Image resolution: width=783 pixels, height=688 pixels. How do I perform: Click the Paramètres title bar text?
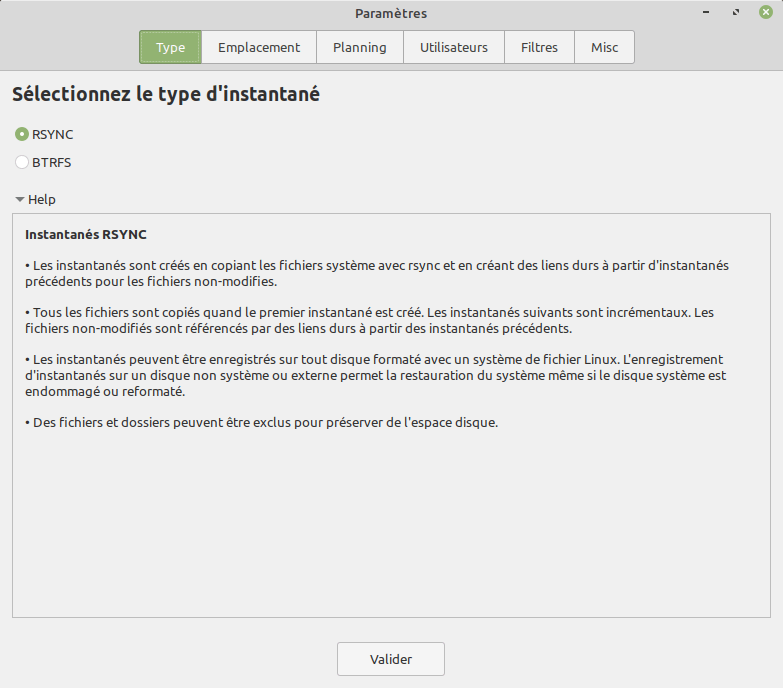(x=391, y=13)
